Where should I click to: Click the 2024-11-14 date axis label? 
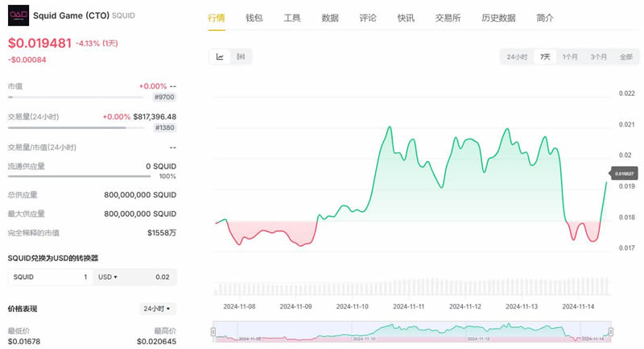[578, 306]
